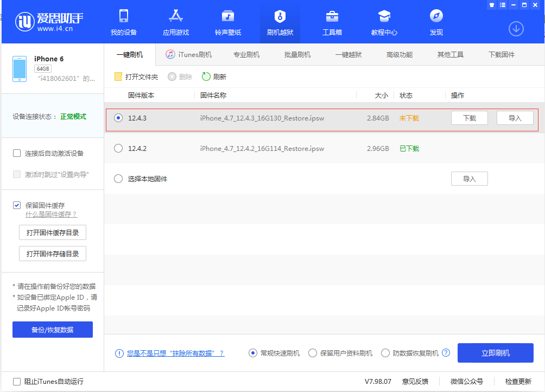Switch to 其他工具 tab
The height and width of the screenshot is (392, 545).
pyautogui.click(x=451, y=54)
